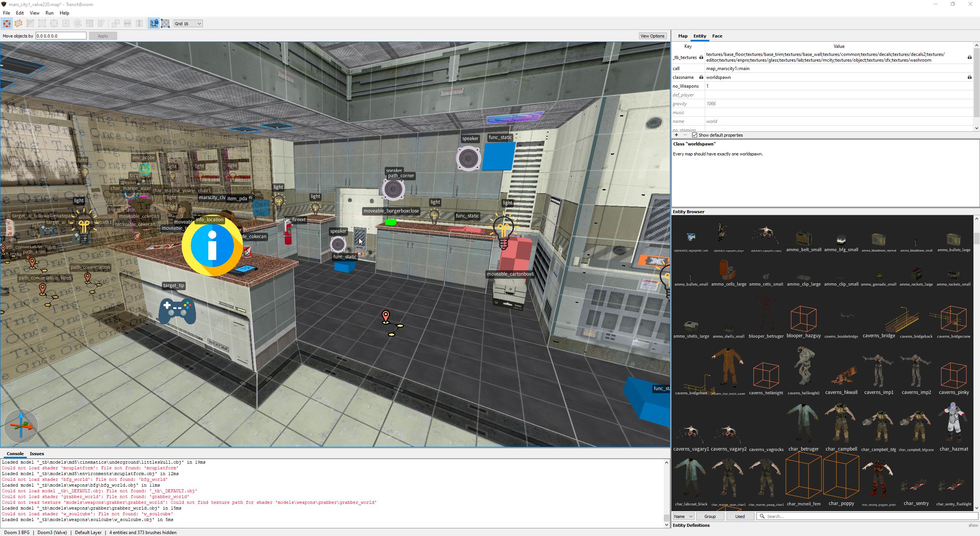
Task: Toggle the Used filter button
Action: pos(740,516)
